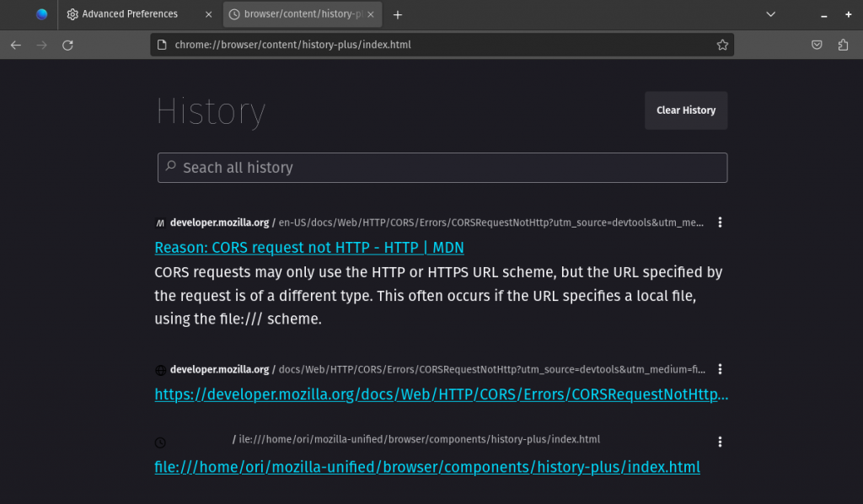Open the three-dot menu for the file:/// entry
Image resolution: width=863 pixels, height=504 pixels.
pos(720,442)
